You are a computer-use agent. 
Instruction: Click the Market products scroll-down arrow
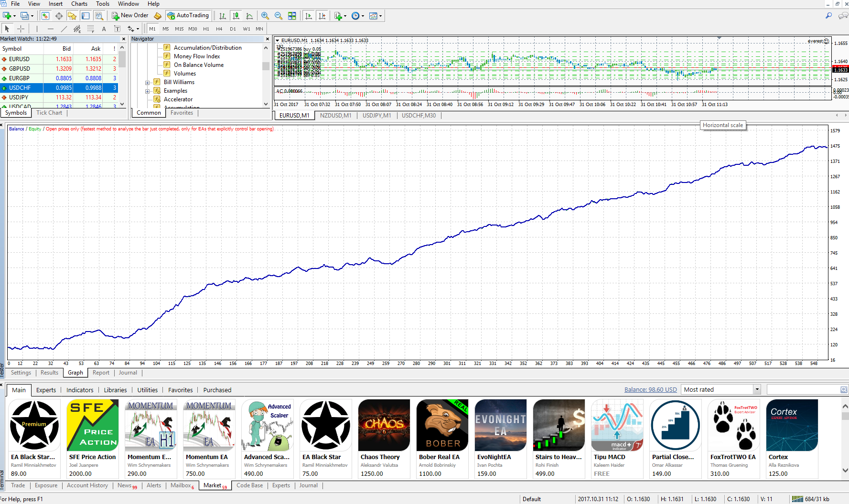pyautogui.click(x=845, y=470)
